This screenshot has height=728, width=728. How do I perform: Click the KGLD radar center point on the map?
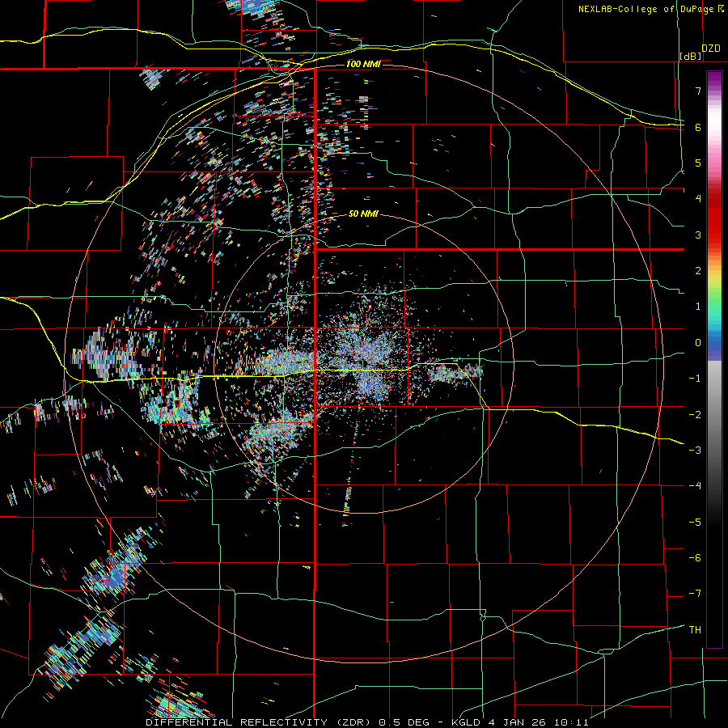tap(363, 363)
